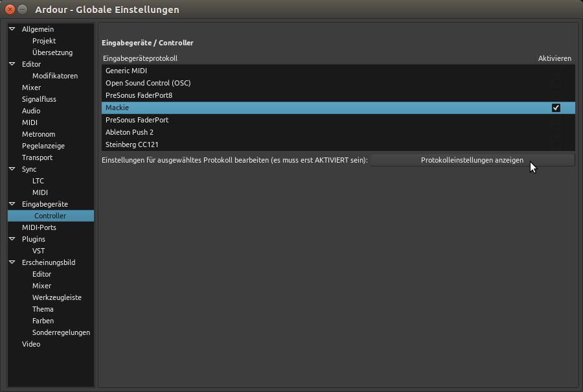
Task: Activate the PreSonus FaderPort8 checkbox
Action: coord(556,95)
